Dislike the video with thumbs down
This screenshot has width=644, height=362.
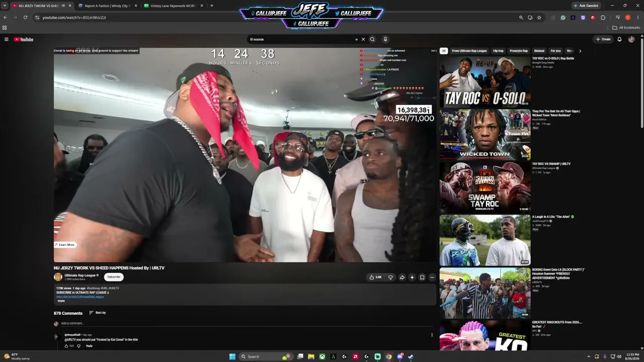click(390, 277)
